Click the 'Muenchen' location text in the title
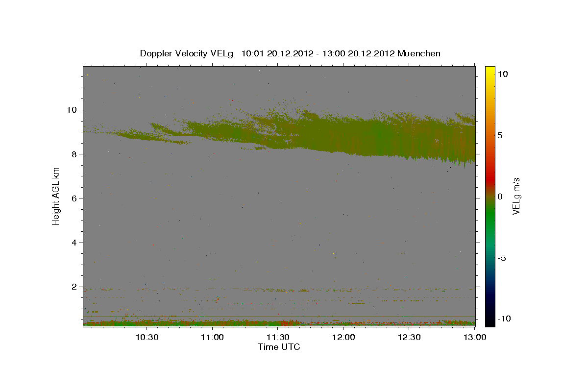This screenshot has height=392, width=588. pos(419,53)
